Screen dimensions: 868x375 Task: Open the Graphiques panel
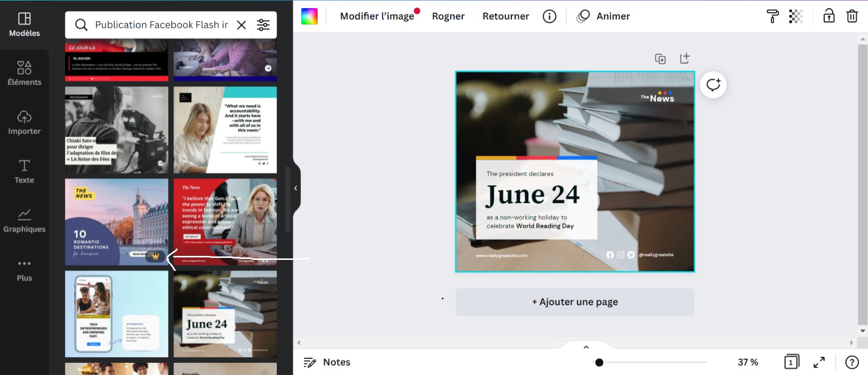tap(24, 221)
